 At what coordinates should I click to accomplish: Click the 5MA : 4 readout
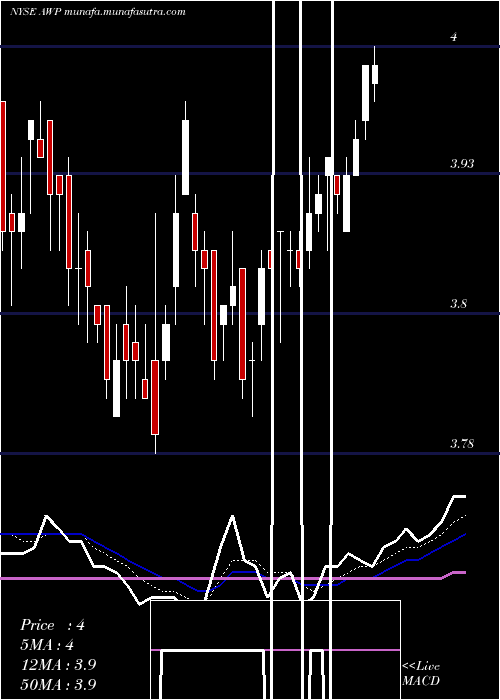click(x=47, y=645)
